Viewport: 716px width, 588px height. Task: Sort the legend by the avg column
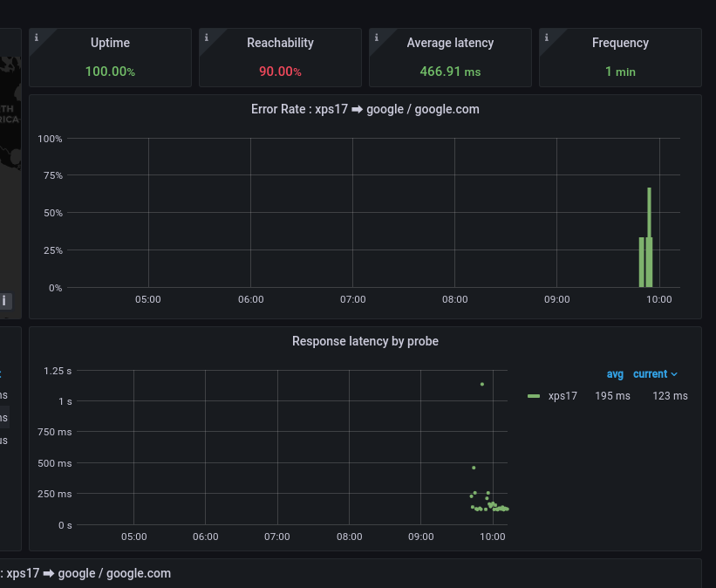616,373
